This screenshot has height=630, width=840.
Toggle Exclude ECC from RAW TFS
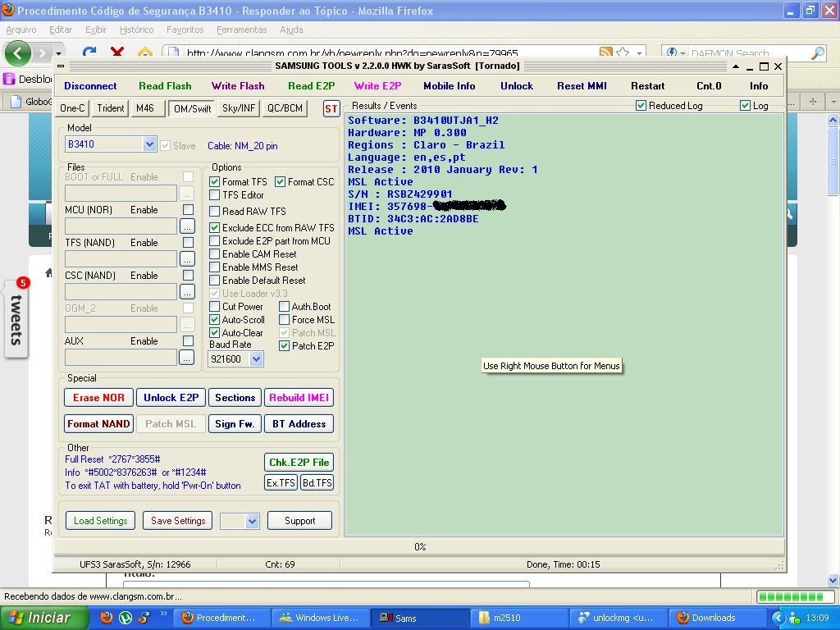[214, 228]
